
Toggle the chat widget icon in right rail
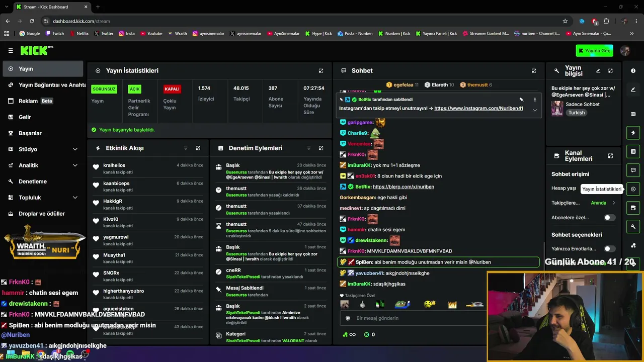click(633, 170)
